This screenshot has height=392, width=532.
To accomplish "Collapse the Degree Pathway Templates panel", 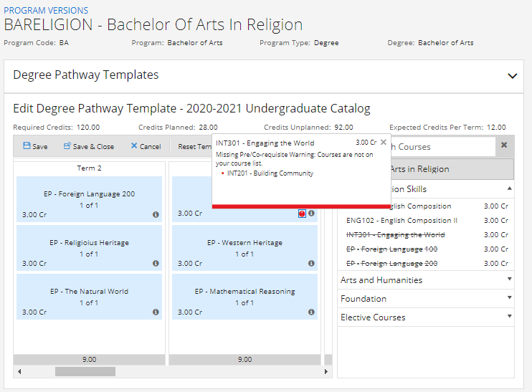I will 512,75.
